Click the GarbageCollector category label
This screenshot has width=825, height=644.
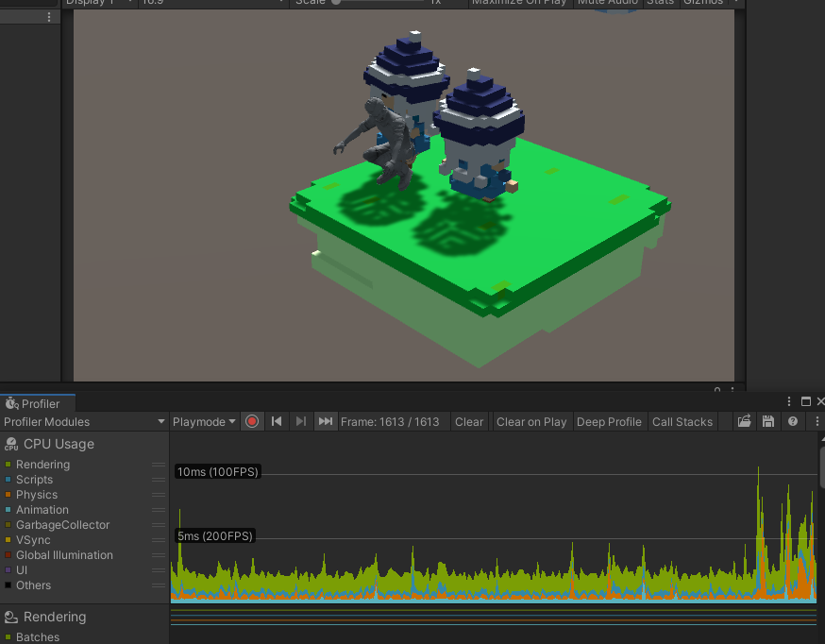62,525
